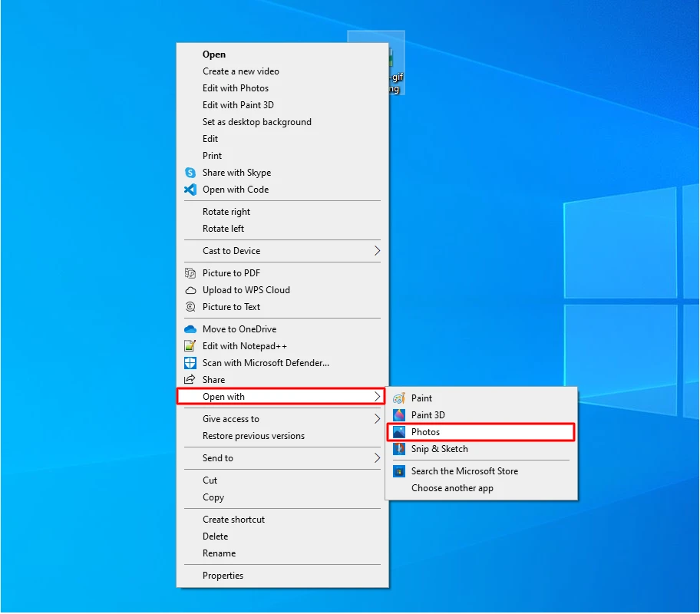This screenshot has height=614, width=700.
Task: Select Choose another app
Action: pyautogui.click(x=481, y=489)
